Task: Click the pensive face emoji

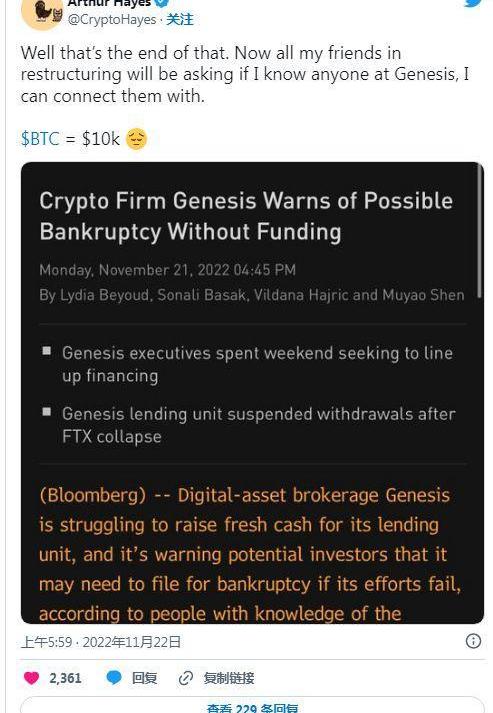Action: pyautogui.click(x=136, y=139)
